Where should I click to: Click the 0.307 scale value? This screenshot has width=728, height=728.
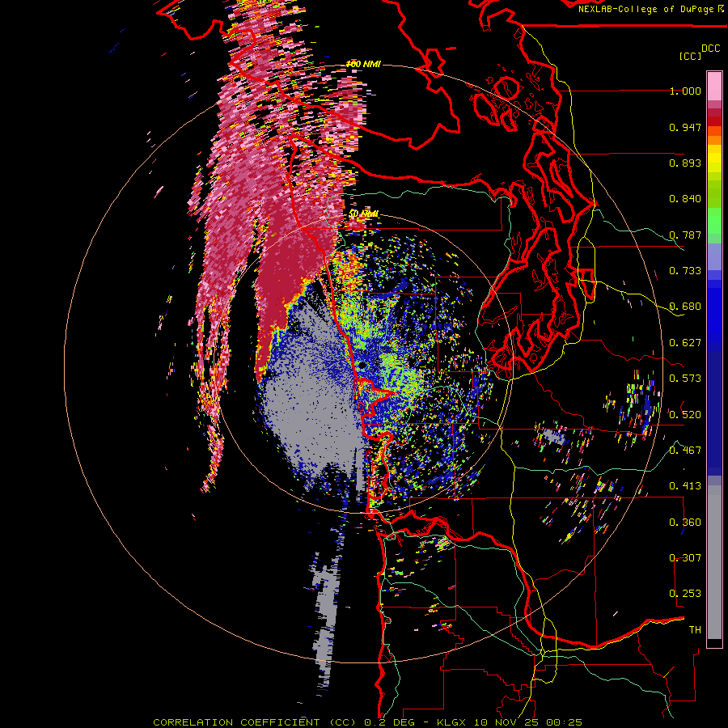pos(685,557)
